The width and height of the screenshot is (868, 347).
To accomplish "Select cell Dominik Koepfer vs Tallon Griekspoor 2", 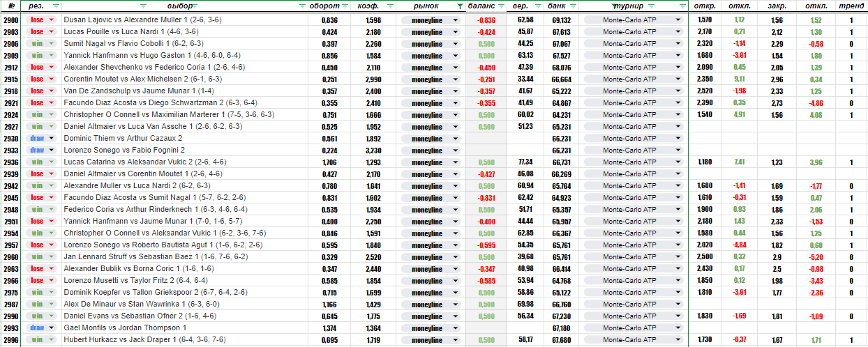I will (185, 293).
